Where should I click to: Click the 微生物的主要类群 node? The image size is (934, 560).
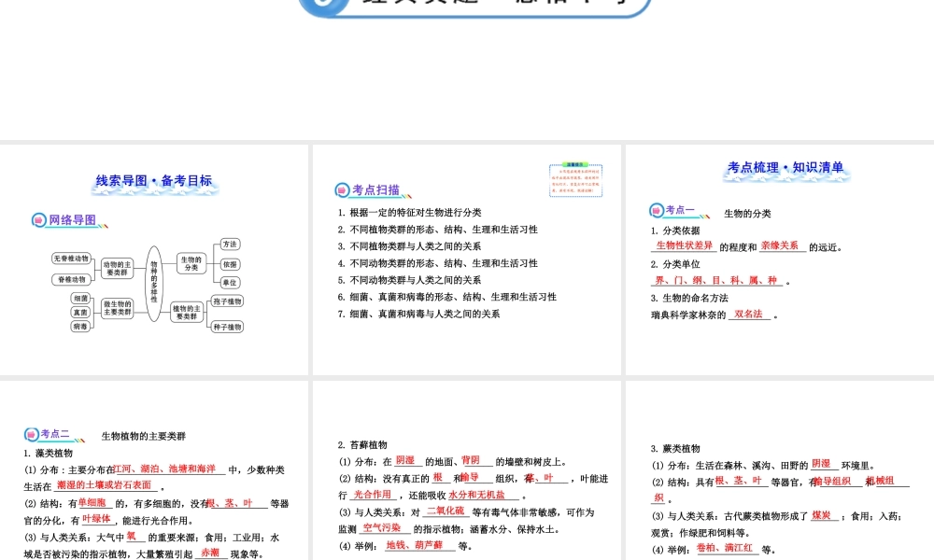117,308
